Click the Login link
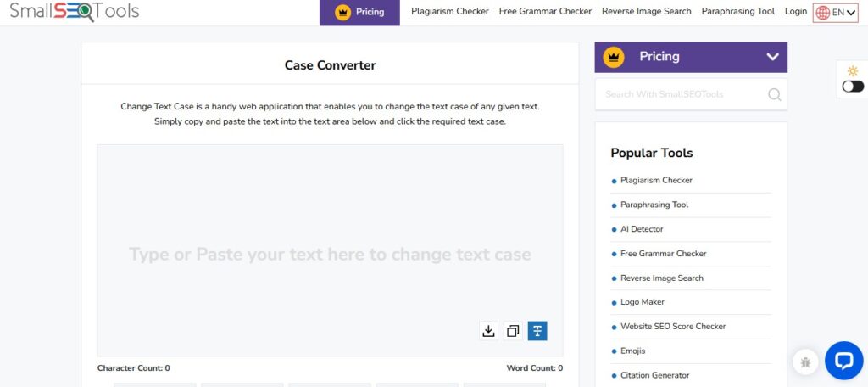This screenshot has height=387, width=868. [x=796, y=12]
